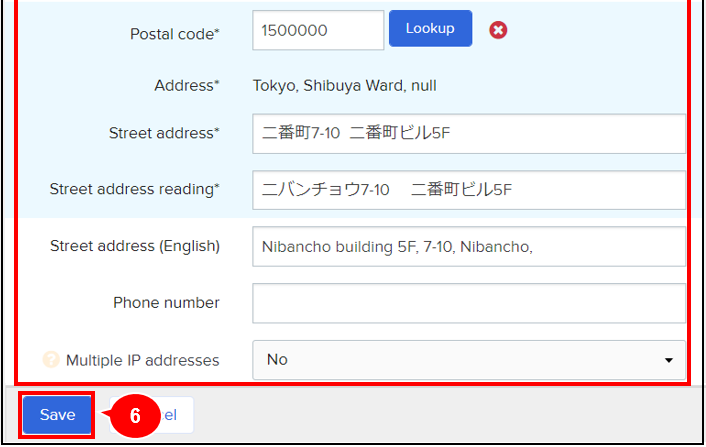This screenshot has width=706, height=447.
Task: Show help for Multiple IP addresses
Action: click(x=51, y=360)
